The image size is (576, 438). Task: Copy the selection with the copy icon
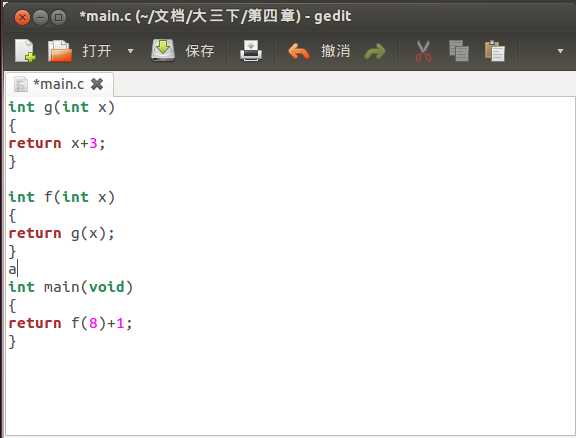459,51
